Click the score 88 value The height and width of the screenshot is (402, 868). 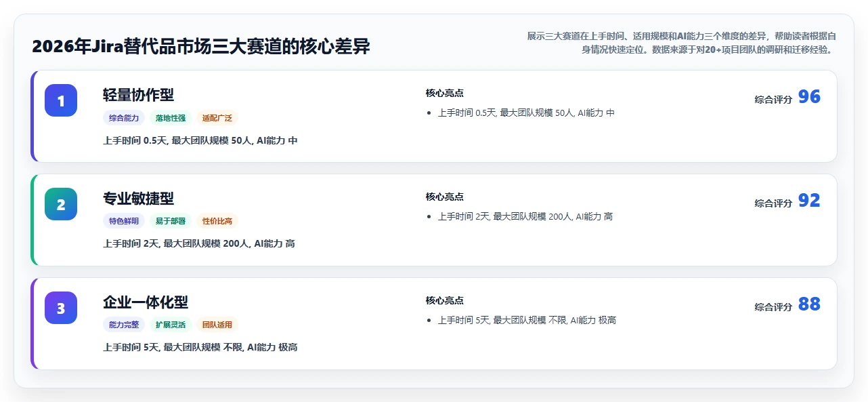[809, 304]
